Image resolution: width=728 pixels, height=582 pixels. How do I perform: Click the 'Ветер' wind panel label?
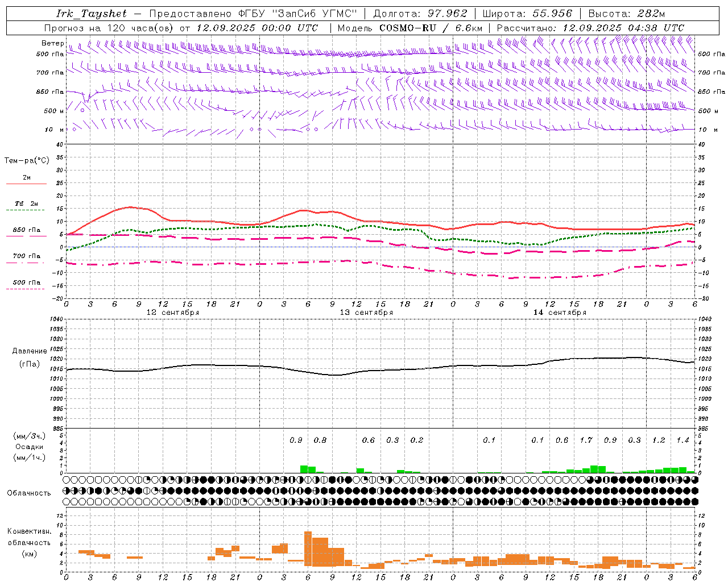(x=53, y=43)
